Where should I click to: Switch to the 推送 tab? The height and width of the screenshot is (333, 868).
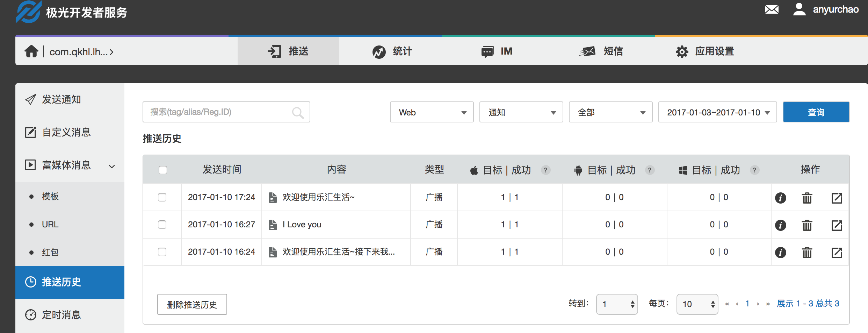288,51
